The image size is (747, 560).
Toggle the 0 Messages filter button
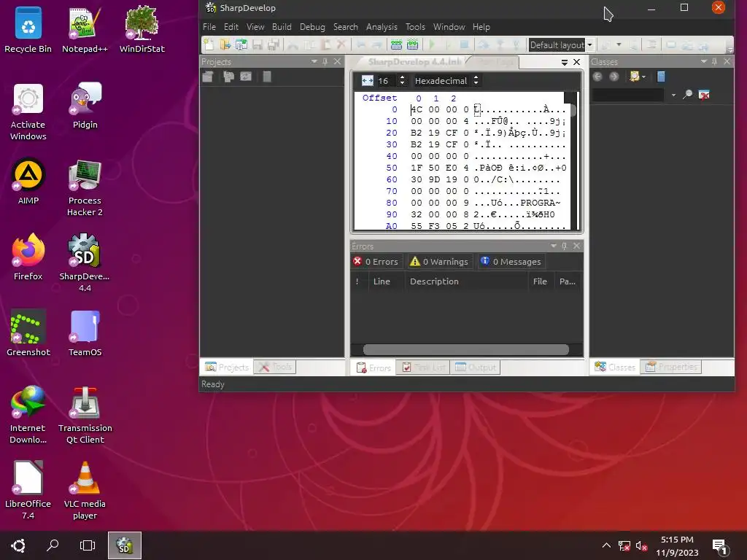(x=511, y=262)
